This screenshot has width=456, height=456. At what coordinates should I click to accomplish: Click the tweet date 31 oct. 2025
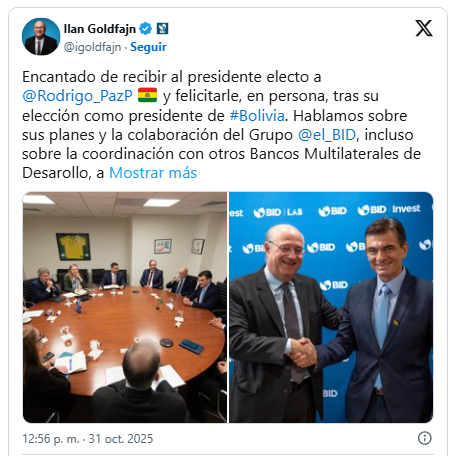coord(121,439)
